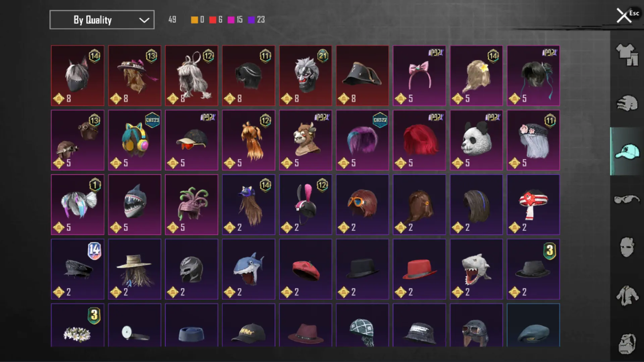Open the face mask category icon
644x362 pixels.
coord(627,247)
